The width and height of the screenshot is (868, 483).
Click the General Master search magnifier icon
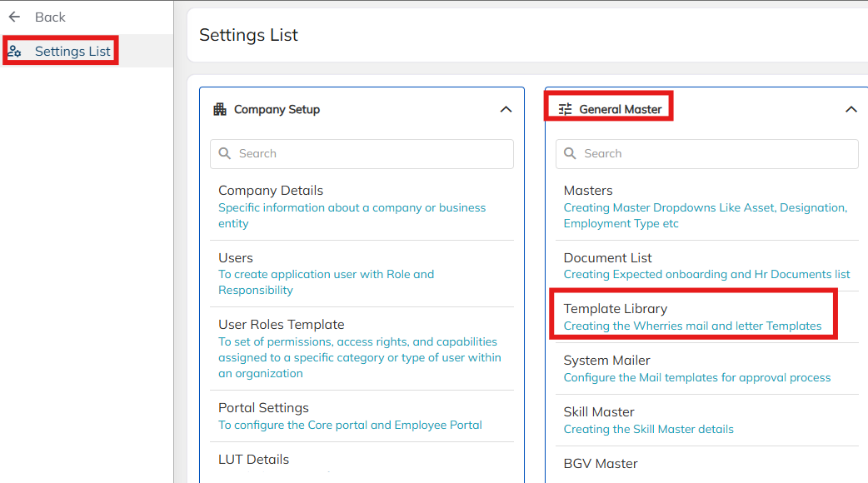571,153
